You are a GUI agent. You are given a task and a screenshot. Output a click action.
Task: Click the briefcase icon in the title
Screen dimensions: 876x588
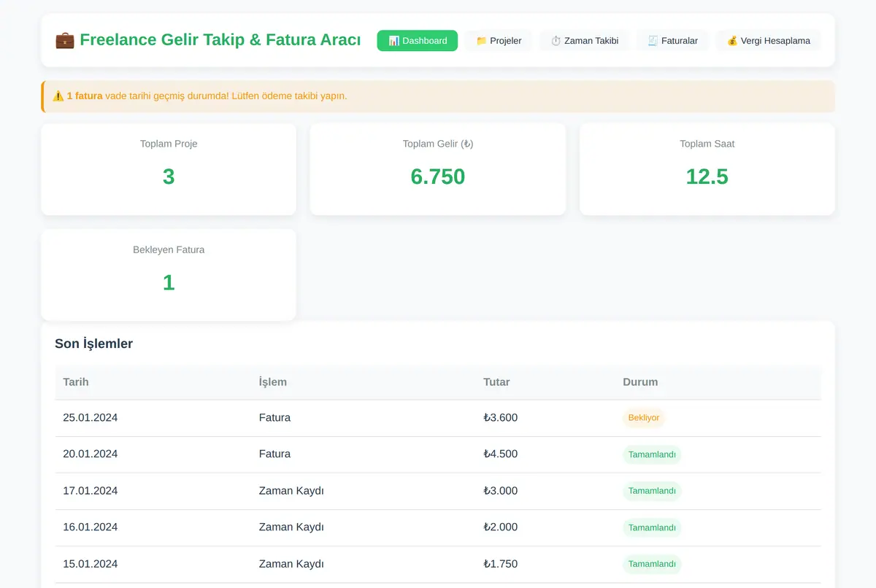click(x=65, y=40)
